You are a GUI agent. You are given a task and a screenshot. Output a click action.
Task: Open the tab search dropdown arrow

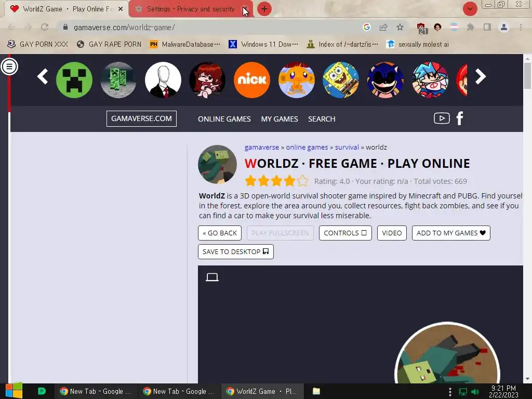pos(470,9)
